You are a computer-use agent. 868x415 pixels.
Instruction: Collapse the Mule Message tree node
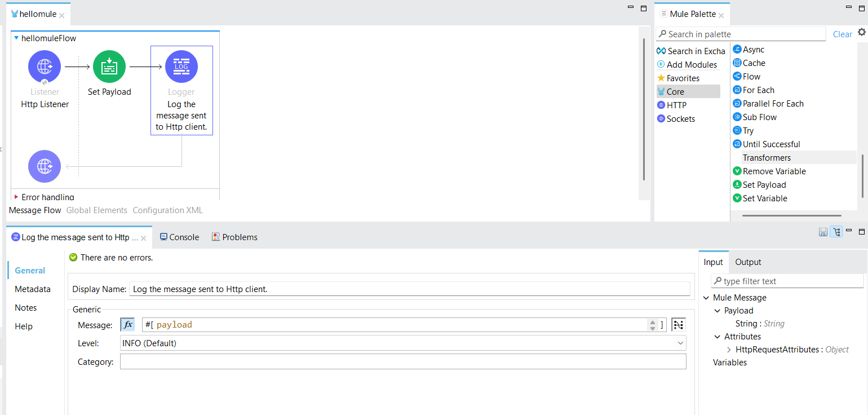pos(706,298)
